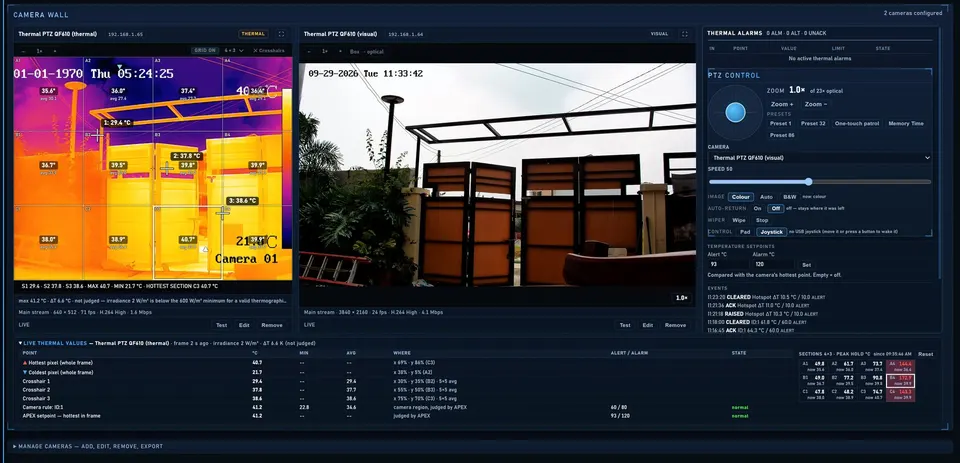Click the Crosshair 3 table row

(405, 398)
